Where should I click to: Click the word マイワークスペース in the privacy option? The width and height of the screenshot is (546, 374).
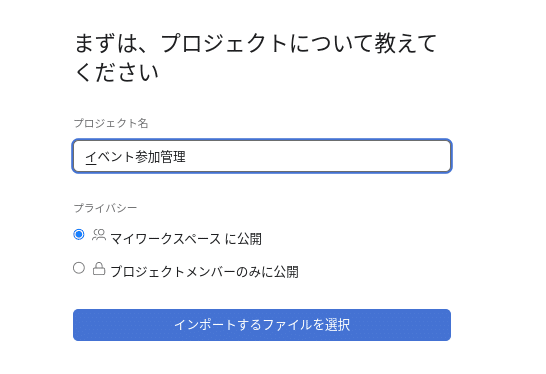165,239
